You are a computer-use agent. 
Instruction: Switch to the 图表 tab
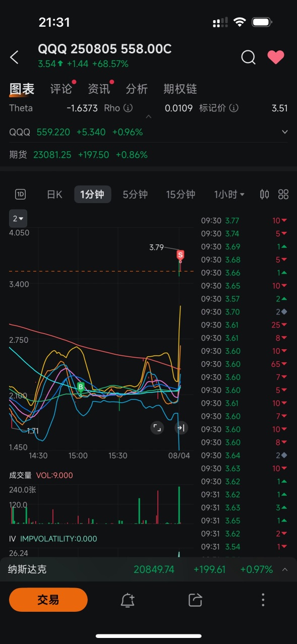point(22,89)
